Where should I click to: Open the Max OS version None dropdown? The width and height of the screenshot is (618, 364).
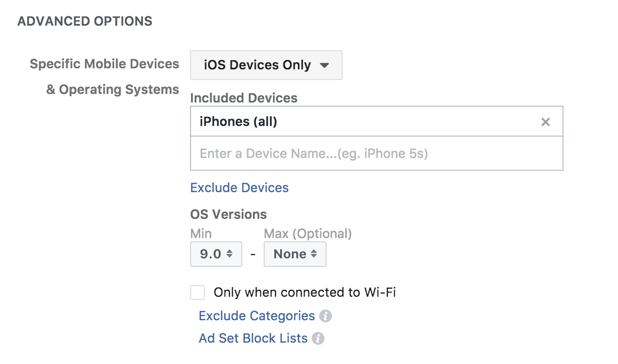pyautogui.click(x=295, y=254)
